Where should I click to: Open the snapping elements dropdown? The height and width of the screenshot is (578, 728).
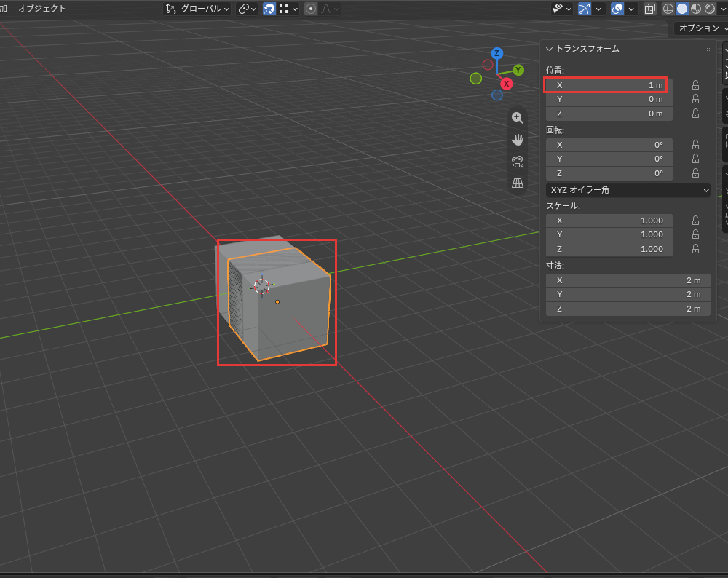pos(288,9)
